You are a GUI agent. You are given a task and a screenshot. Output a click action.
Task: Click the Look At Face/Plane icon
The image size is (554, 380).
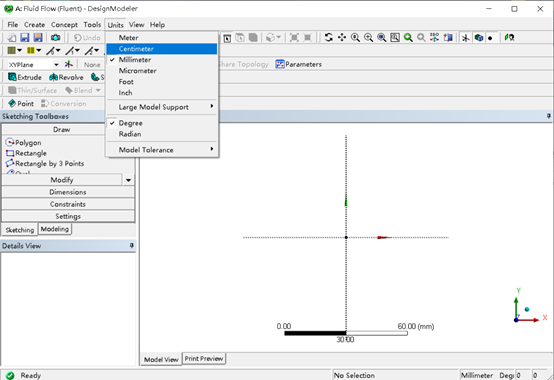click(448, 37)
